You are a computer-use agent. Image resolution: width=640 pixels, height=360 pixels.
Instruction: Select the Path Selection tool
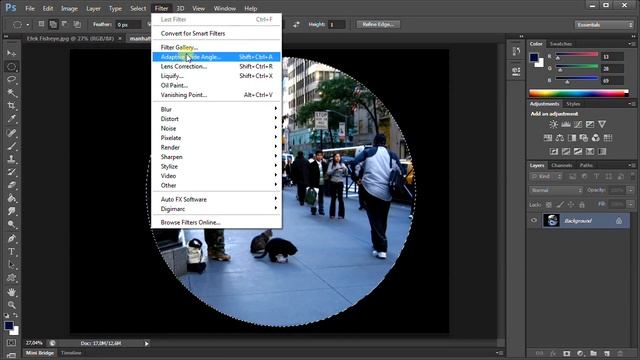pos(11,265)
